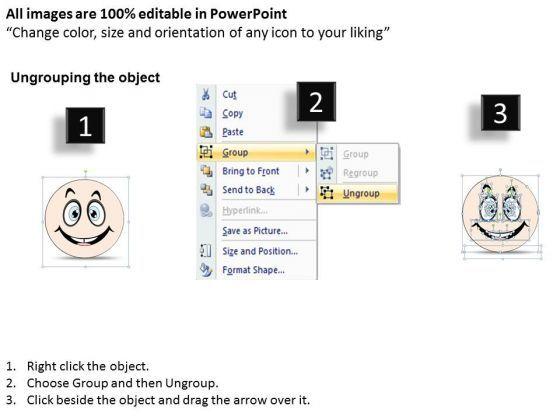
Task: Expand the Send to Back submenu arrow
Action: [307, 189]
